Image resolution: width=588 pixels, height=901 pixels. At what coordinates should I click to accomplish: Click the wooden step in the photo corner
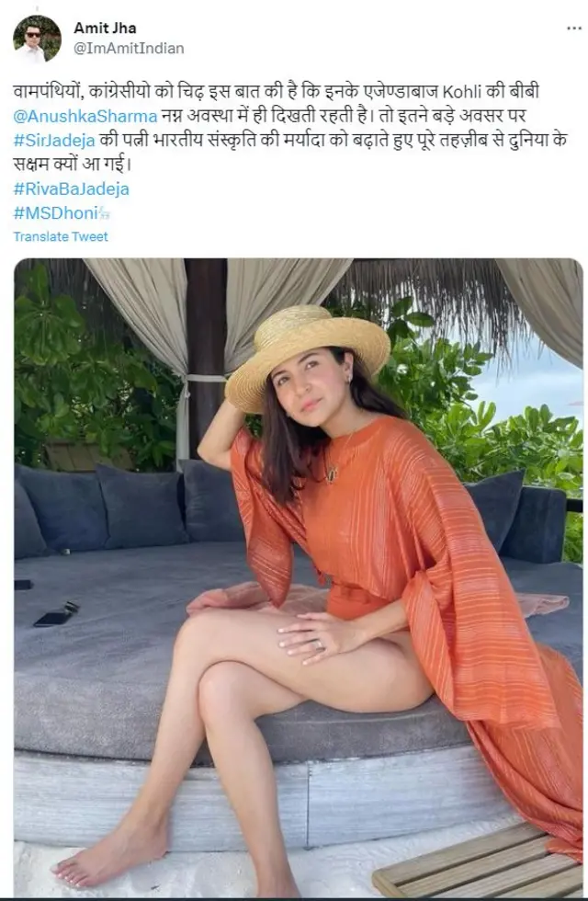click(x=478, y=863)
